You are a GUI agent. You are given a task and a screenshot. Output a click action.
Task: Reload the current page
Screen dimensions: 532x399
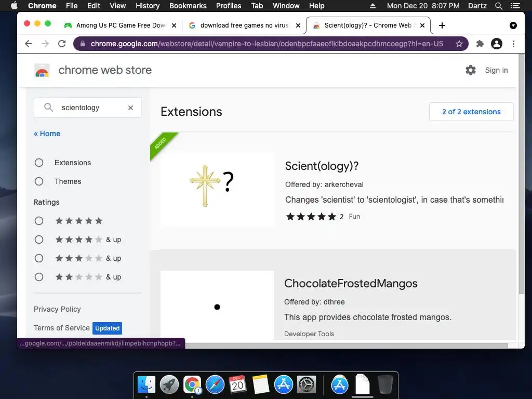62,44
